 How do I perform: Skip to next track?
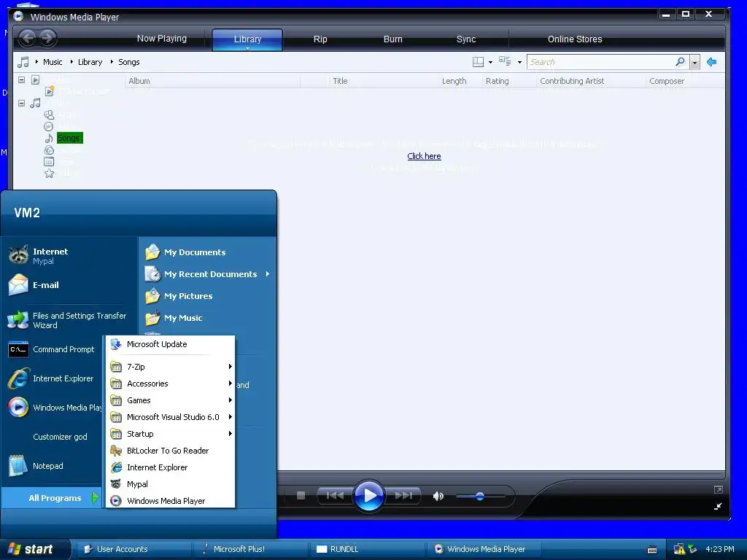403,496
